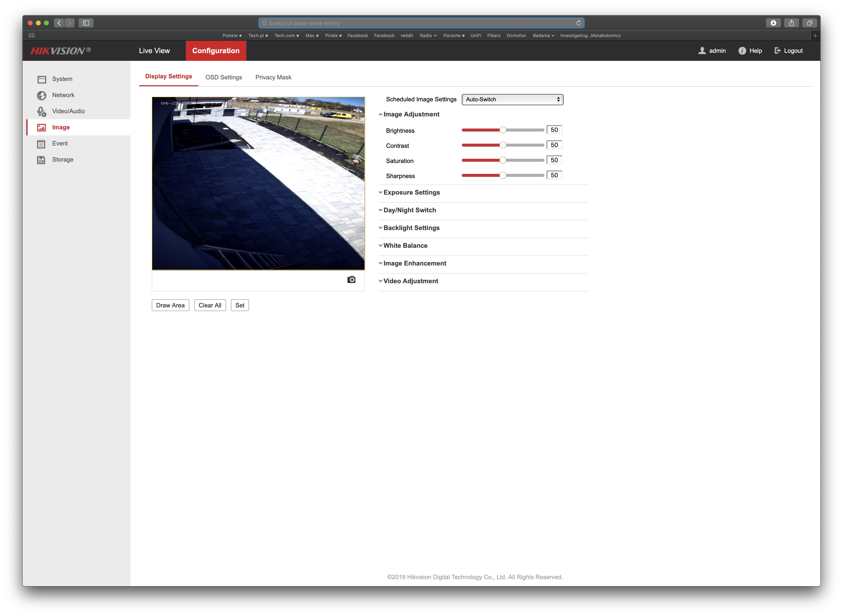The image size is (843, 616).
Task: Expand the Day/Night Switch section
Action: point(409,210)
